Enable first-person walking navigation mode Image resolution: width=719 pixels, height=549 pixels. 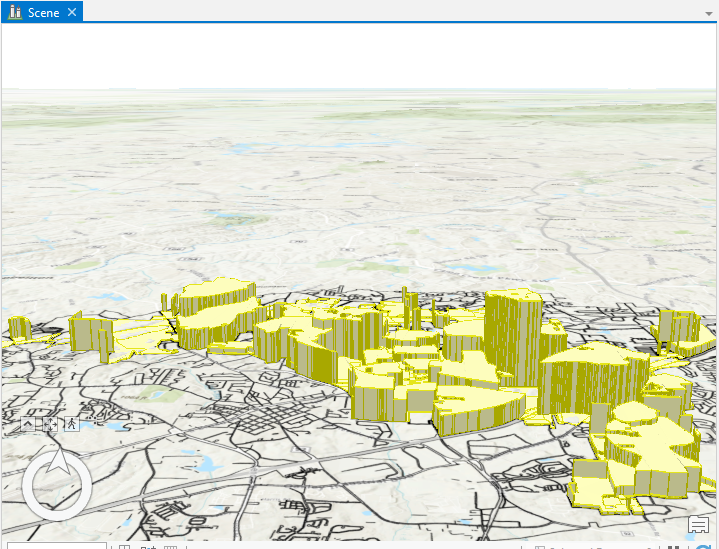(71, 424)
